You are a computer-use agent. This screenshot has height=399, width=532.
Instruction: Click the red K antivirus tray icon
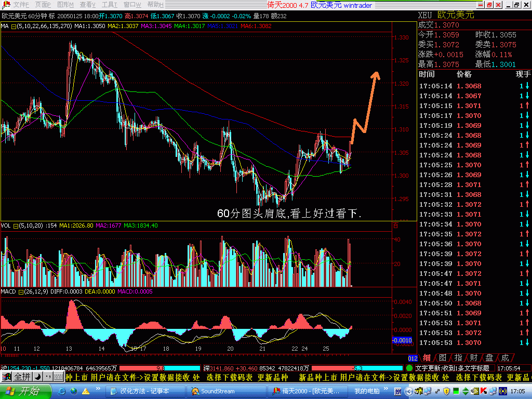pyautogui.click(x=483, y=391)
